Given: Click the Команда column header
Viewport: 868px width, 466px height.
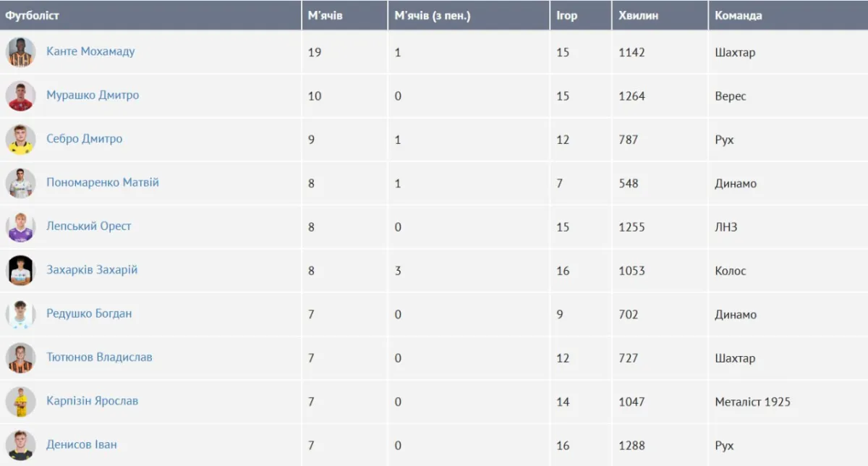Looking at the screenshot, I should click(x=739, y=15).
